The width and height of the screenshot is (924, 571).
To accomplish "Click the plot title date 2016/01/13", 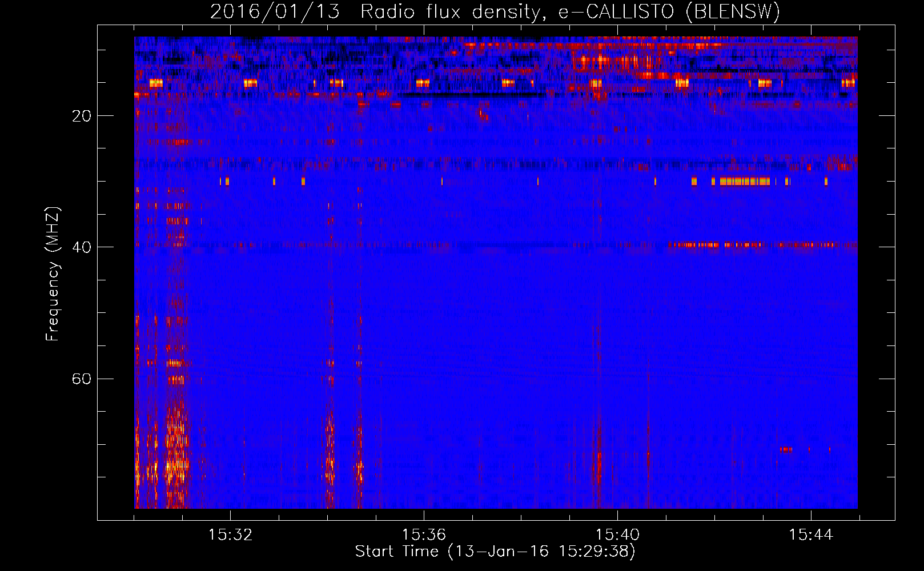I will (x=275, y=12).
